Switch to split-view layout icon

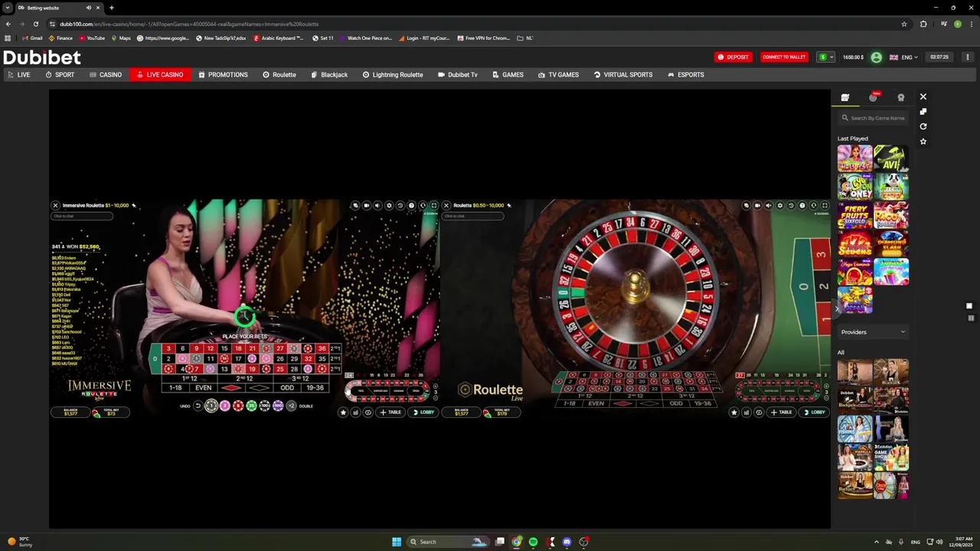970,318
